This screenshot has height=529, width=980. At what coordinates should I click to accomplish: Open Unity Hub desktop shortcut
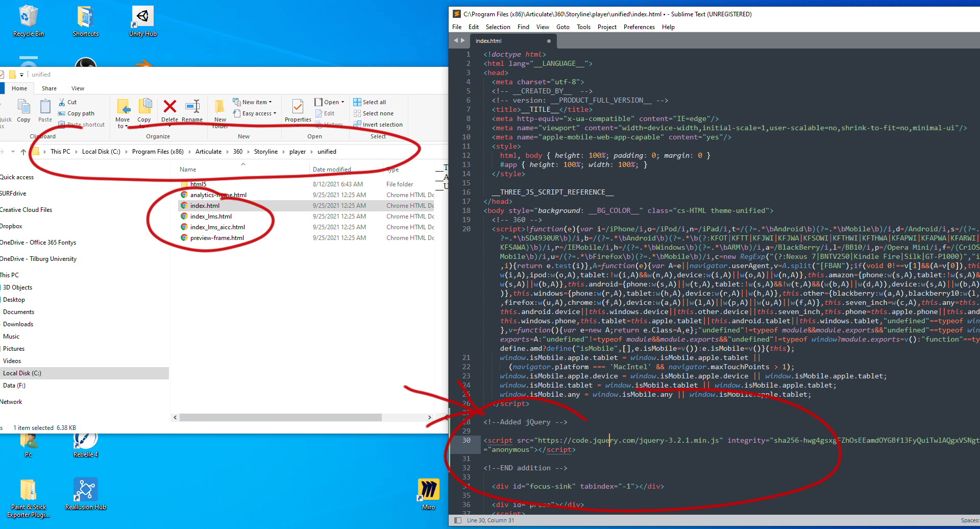[142, 21]
